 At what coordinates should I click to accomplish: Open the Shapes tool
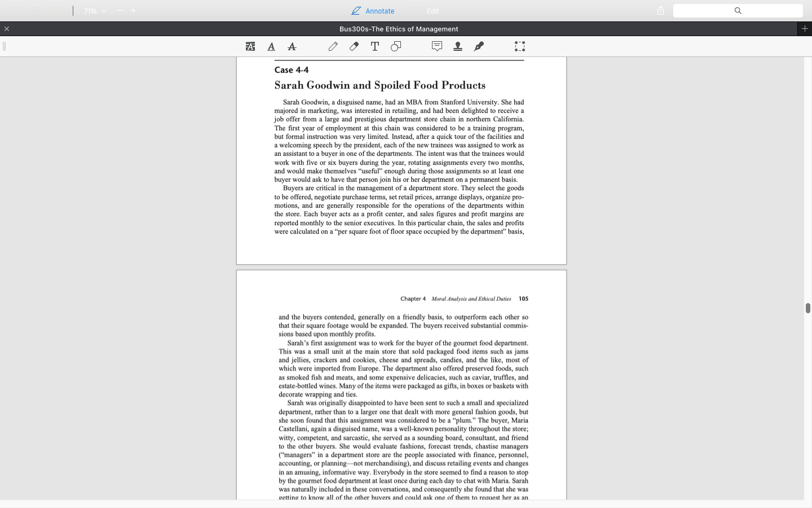[396, 46]
